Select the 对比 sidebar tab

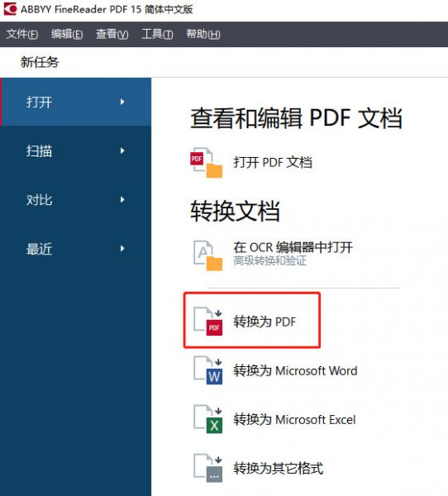75,199
